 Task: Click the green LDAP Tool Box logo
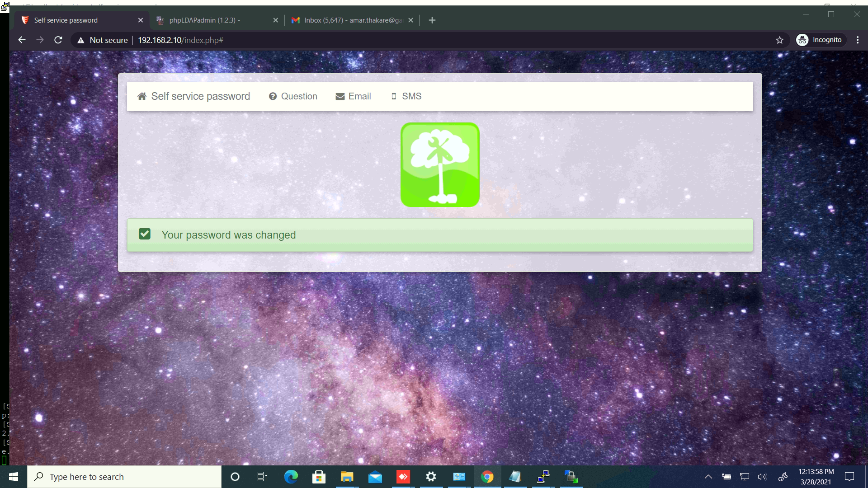point(440,164)
